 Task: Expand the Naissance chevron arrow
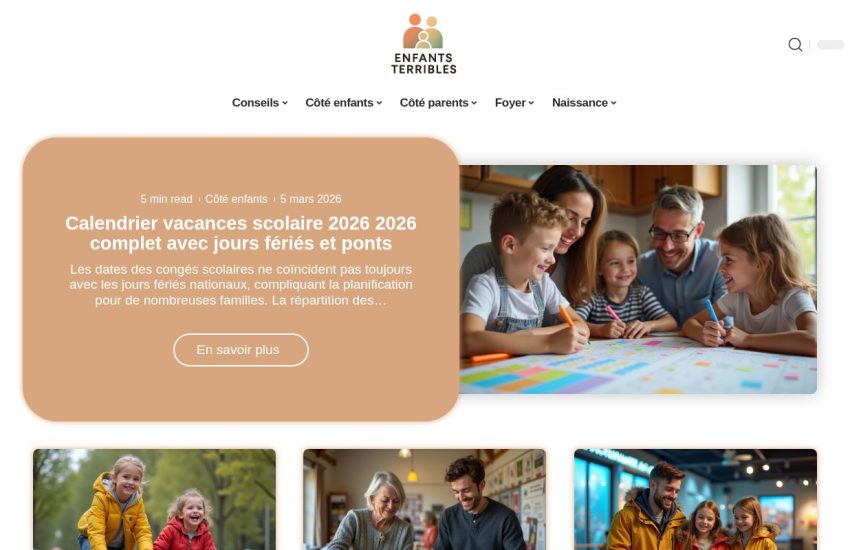[x=614, y=103]
